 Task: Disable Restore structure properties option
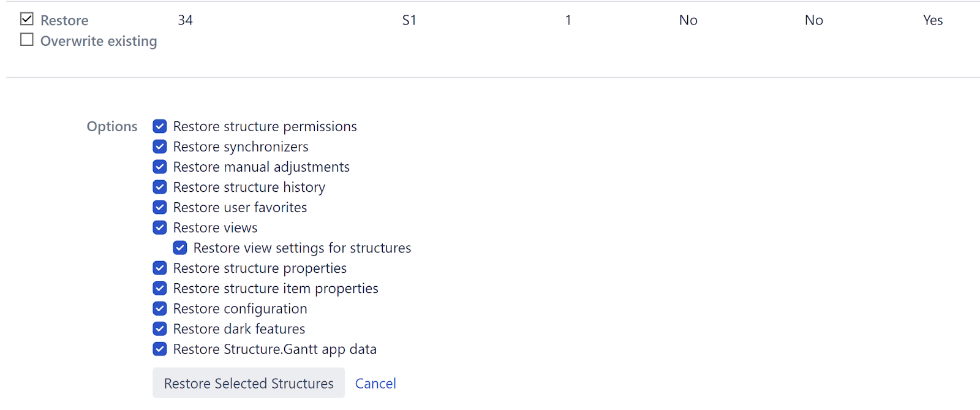[160, 268]
